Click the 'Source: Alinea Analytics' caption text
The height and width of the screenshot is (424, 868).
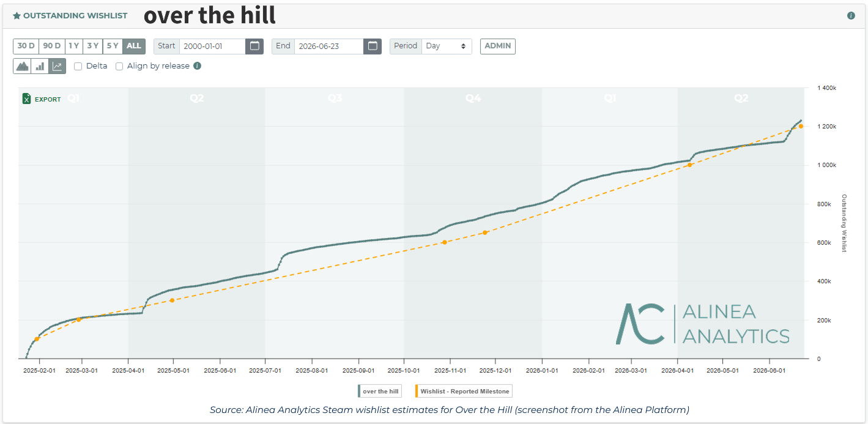click(x=450, y=409)
